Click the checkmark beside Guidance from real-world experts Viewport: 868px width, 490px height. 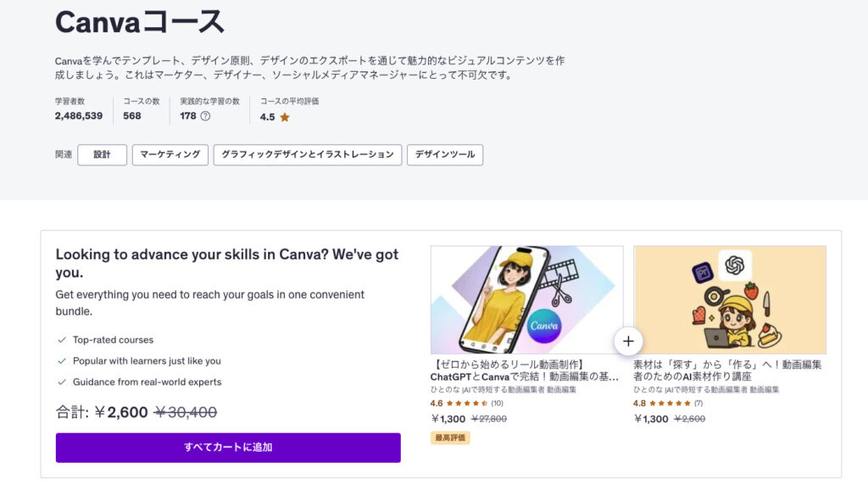click(62, 382)
